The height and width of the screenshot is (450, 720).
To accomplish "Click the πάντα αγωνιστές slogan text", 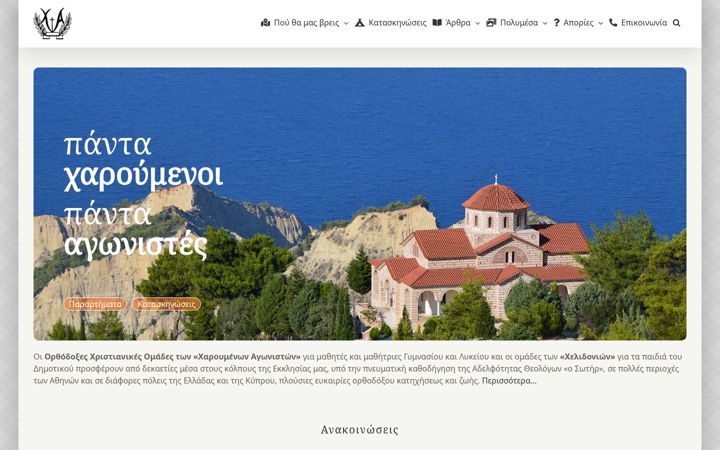I will [136, 231].
